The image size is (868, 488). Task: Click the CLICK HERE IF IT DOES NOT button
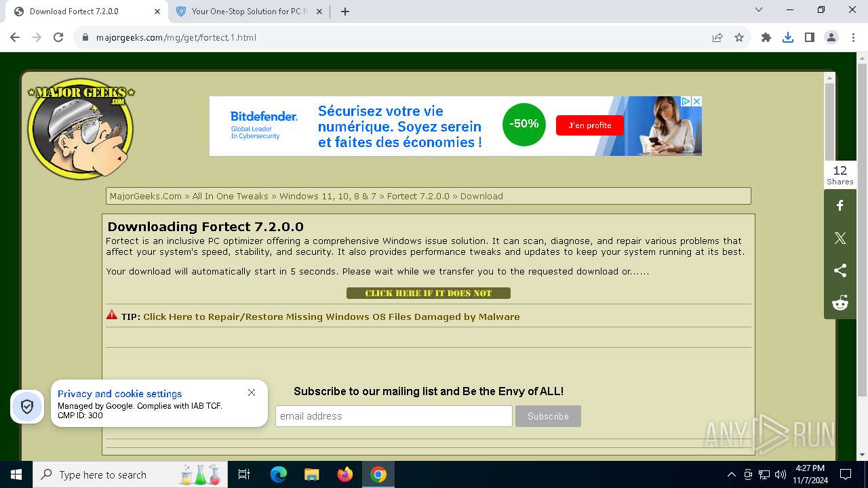coord(429,293)
